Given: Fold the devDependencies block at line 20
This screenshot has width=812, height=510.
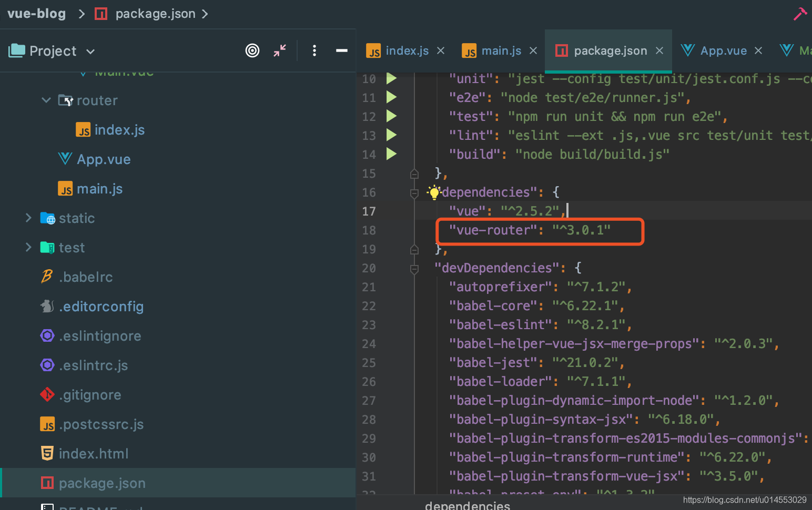Looking at the screenshot, I should click(414, 269).
